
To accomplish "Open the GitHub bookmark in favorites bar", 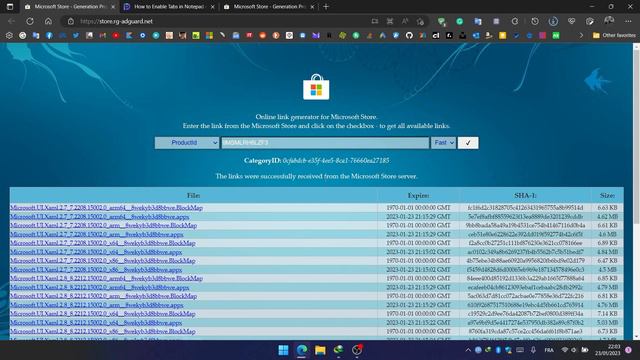I will pyautogui.click(x=409, y=36).
